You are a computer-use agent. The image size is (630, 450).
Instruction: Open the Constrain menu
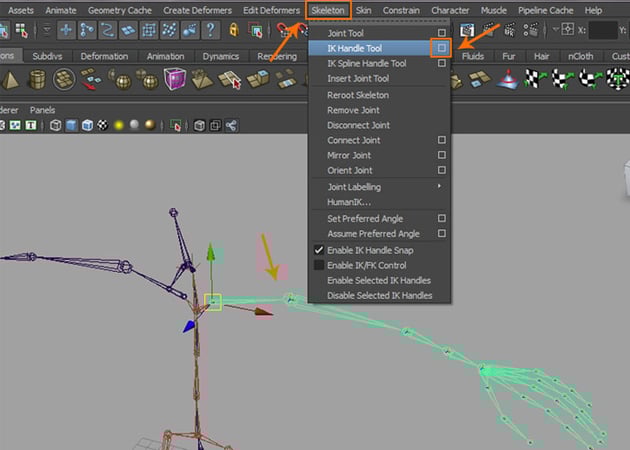pyautogui.click(x=400, y=10)
